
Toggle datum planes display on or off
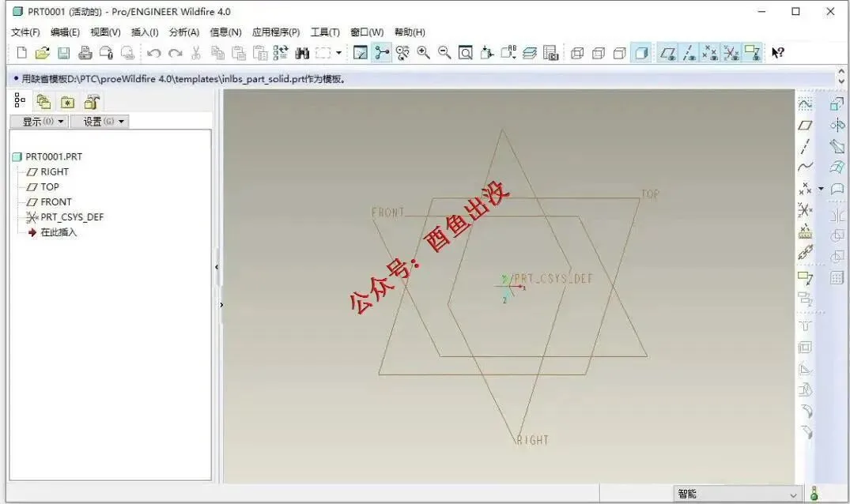pos(667,52)
